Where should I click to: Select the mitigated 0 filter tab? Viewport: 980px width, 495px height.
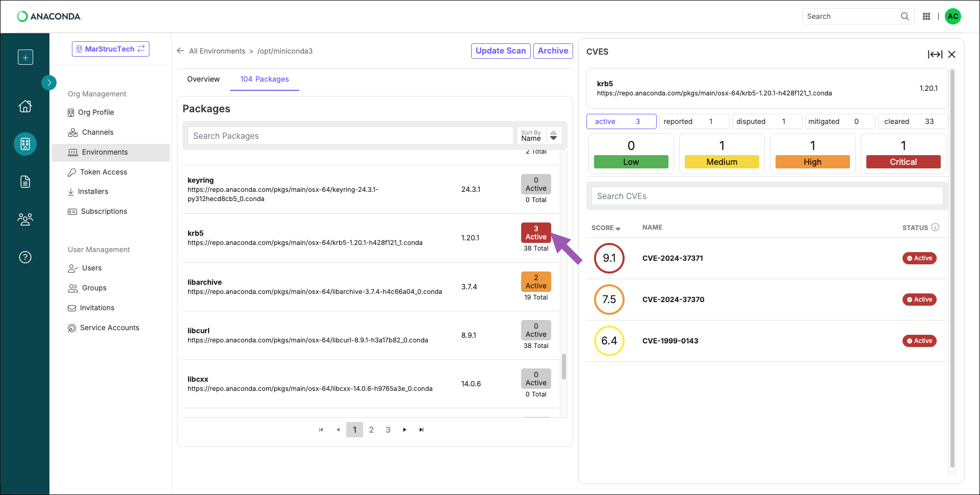(840, 121)
